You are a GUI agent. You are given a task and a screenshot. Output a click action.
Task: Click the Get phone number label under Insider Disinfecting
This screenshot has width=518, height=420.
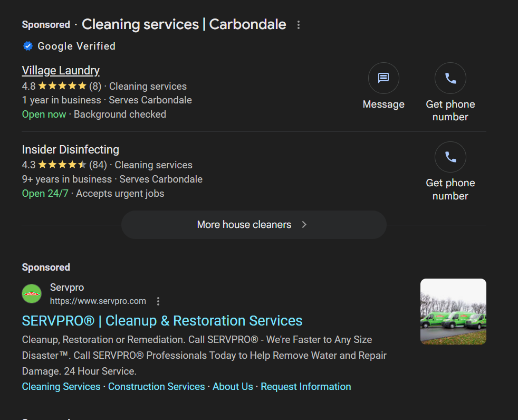pos(450,189)
